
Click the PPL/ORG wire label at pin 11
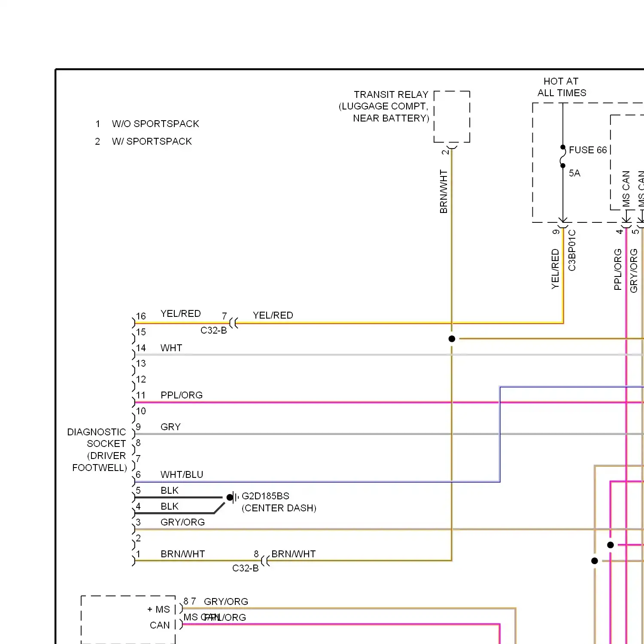(x=182, y=395)
